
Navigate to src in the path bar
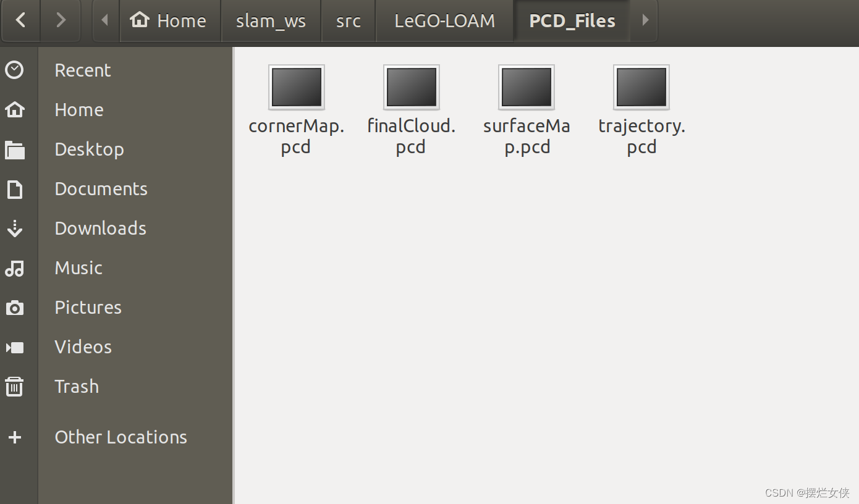point(349,21)
